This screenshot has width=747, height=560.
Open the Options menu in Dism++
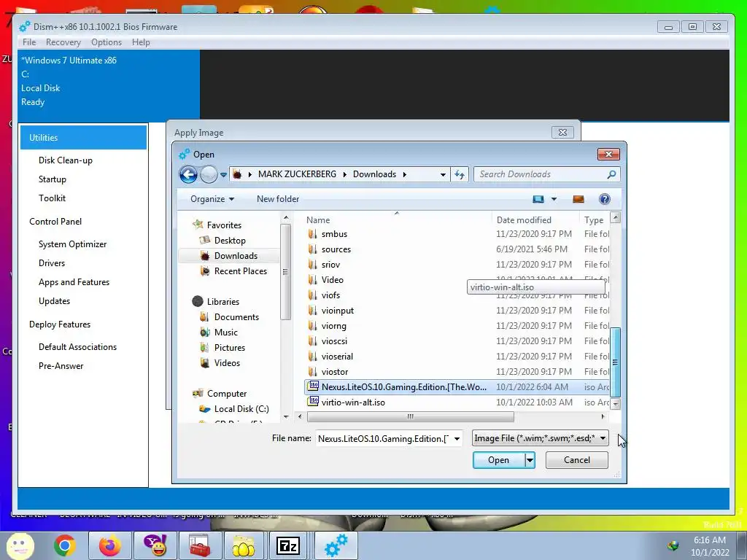pyautogui.click(x=107, y=42)
